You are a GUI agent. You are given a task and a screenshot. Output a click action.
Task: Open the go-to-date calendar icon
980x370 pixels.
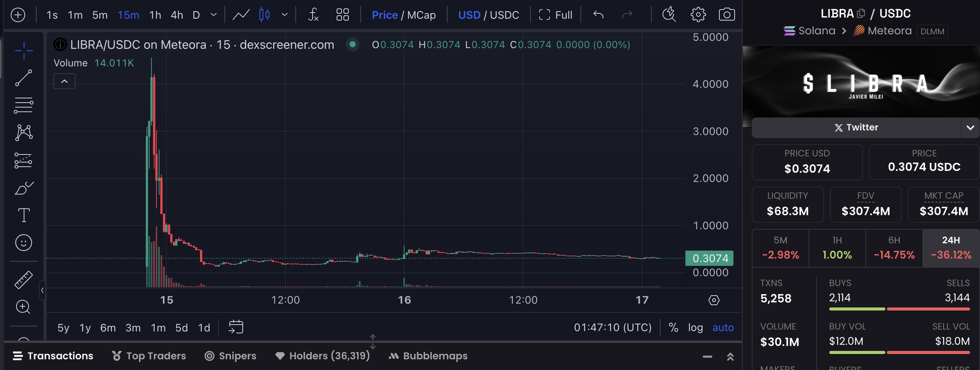[236, 327]
